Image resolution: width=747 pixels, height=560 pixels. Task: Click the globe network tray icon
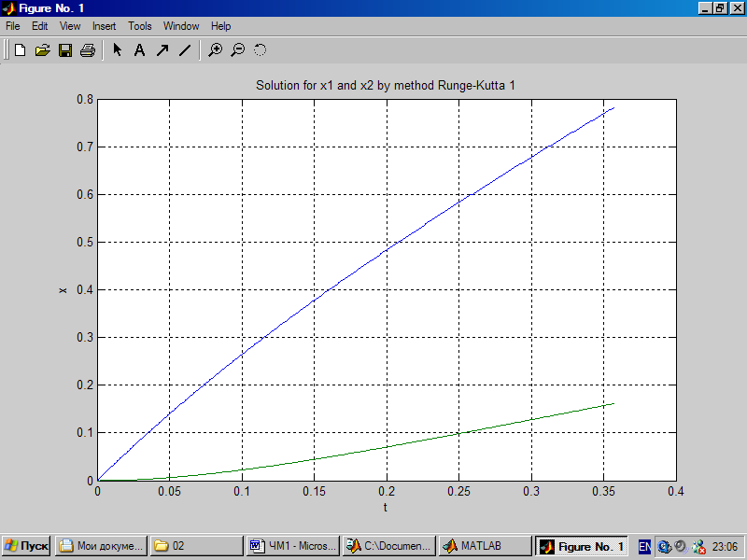(x=664, y=547)
